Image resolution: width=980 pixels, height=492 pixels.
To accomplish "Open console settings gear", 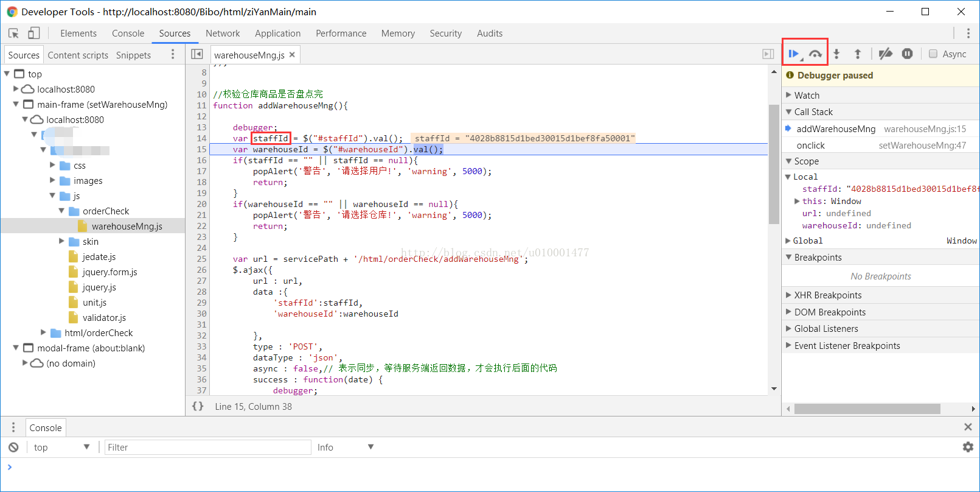I will tap(968, 448).
